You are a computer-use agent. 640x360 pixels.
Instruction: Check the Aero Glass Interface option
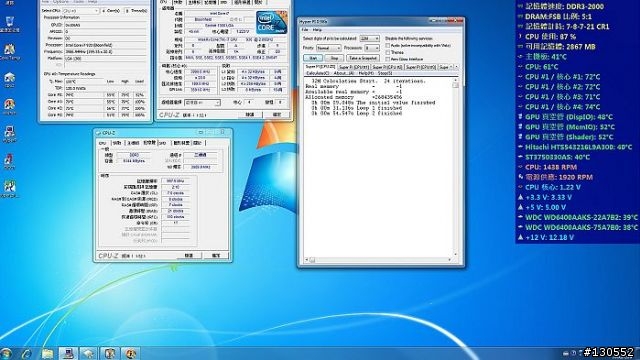[388, 59]
